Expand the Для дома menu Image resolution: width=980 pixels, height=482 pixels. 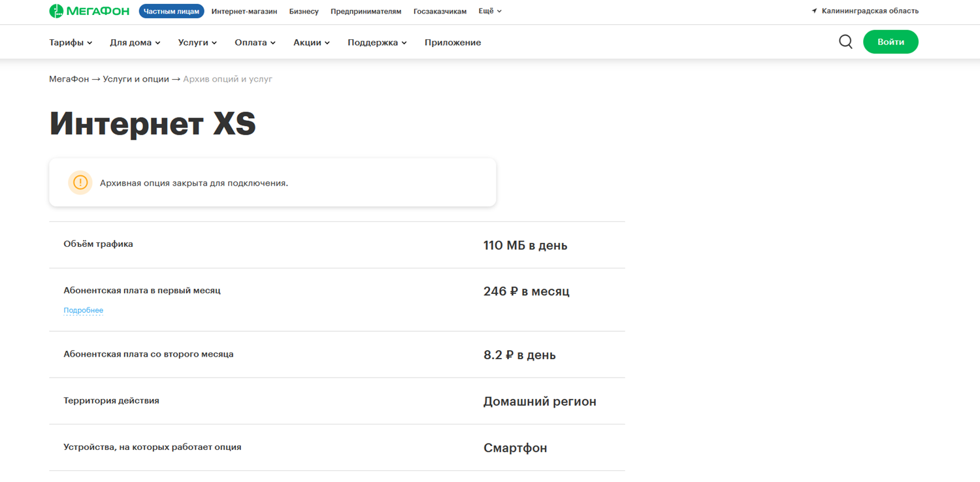pos(135,42)
